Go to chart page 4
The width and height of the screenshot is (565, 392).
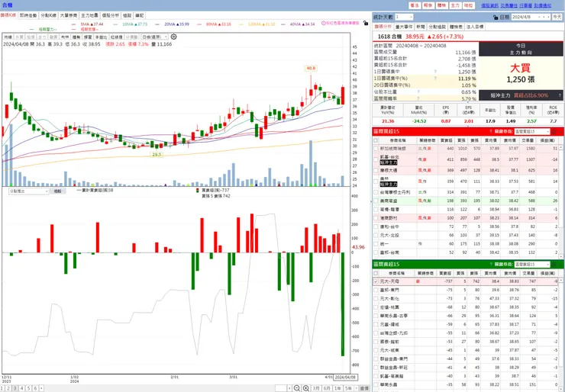tap(22, 388)
